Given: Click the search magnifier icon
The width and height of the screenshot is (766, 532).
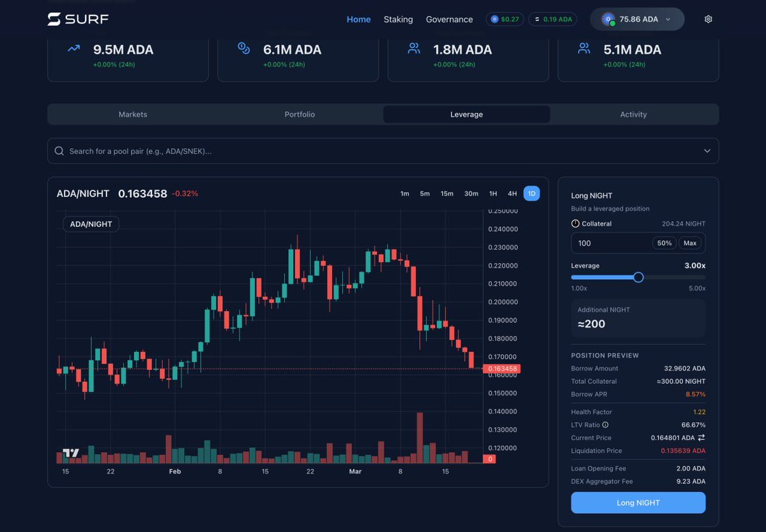Looking at the screenshot, I should [59, 151].
